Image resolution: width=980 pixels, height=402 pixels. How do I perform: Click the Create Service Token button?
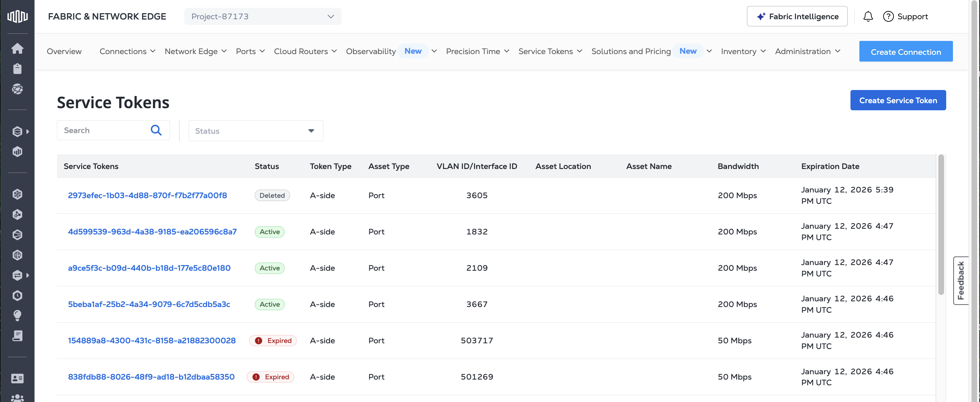898,100
